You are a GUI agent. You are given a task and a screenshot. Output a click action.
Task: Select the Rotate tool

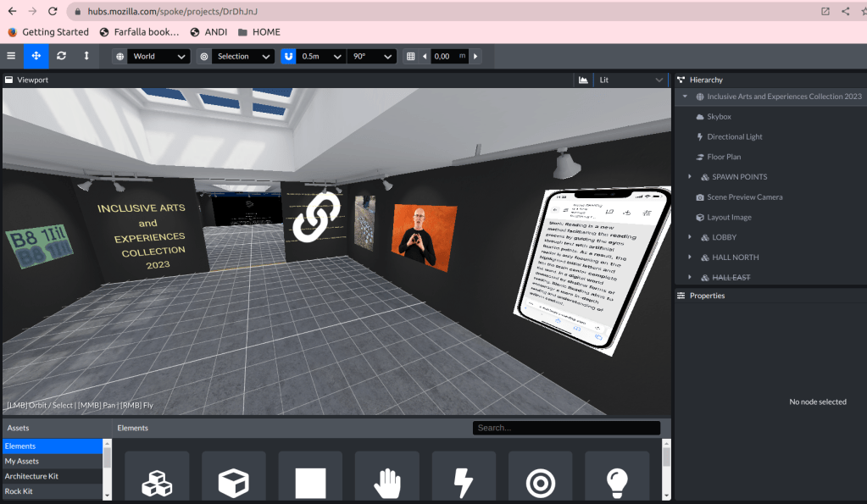coord(60,56)
